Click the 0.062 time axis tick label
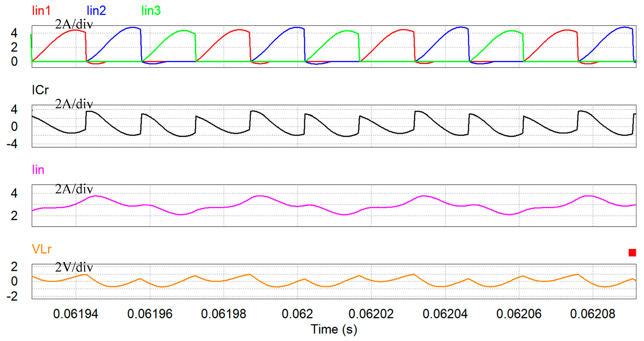The height and width of the screenshot is (341, 644). tap(297, 314)
